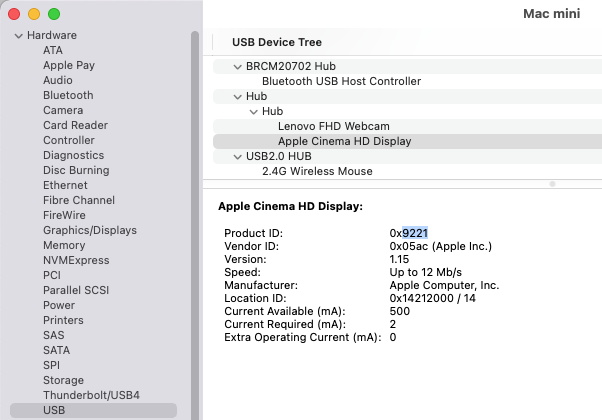Select Graphics/Displays in the sidebar

pos(90,230)
